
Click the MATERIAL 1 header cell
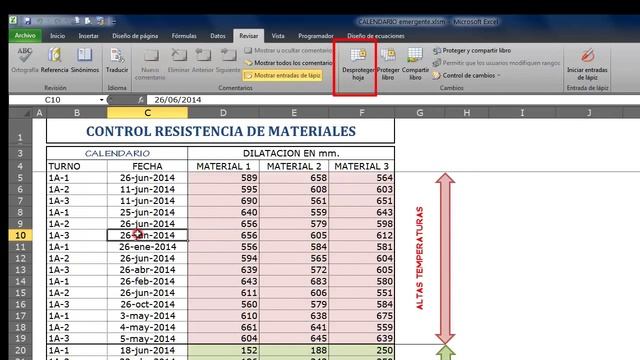point(223,166)
